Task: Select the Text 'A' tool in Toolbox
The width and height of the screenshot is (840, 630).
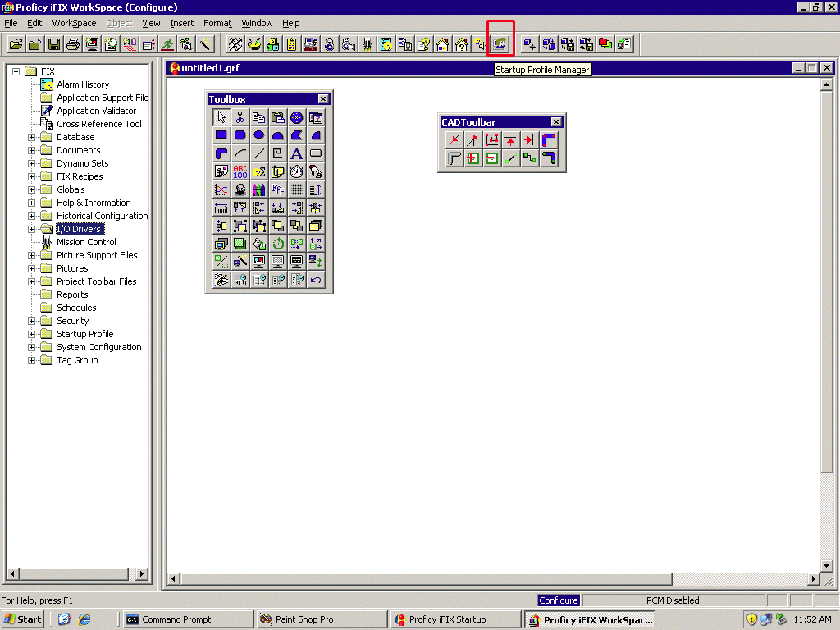Action: click(x=296, y=153)
